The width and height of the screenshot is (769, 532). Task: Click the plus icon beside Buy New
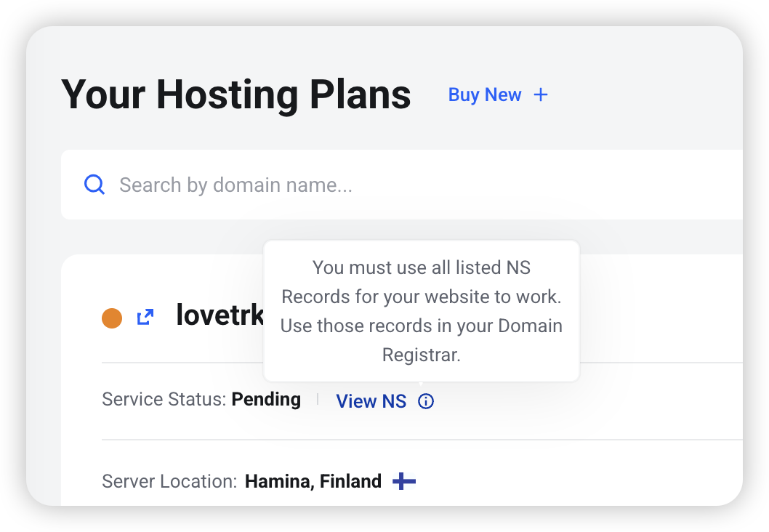541,94
